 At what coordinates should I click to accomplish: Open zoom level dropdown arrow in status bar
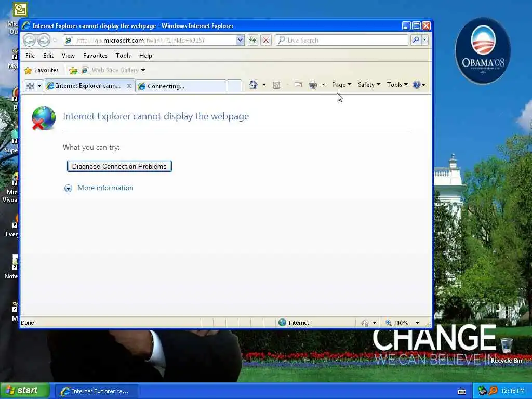417,323
